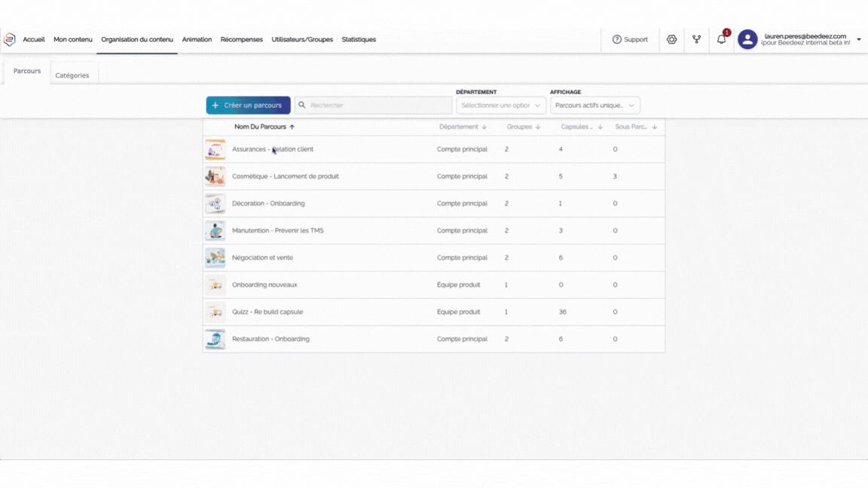Click the user avatar icon

click(x=747, y=40)
